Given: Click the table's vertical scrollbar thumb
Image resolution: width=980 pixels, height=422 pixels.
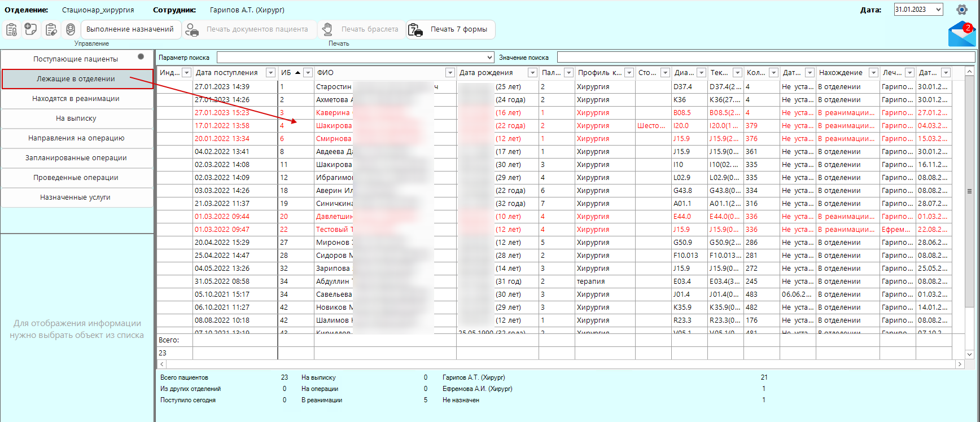Looking at the screenshot, I should [970, 192].
